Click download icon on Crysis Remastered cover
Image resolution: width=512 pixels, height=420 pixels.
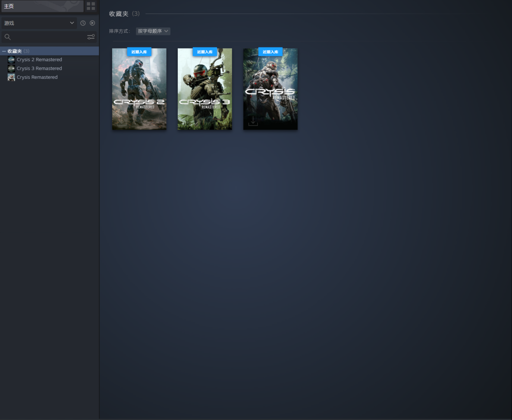click(x=253, y=122)
